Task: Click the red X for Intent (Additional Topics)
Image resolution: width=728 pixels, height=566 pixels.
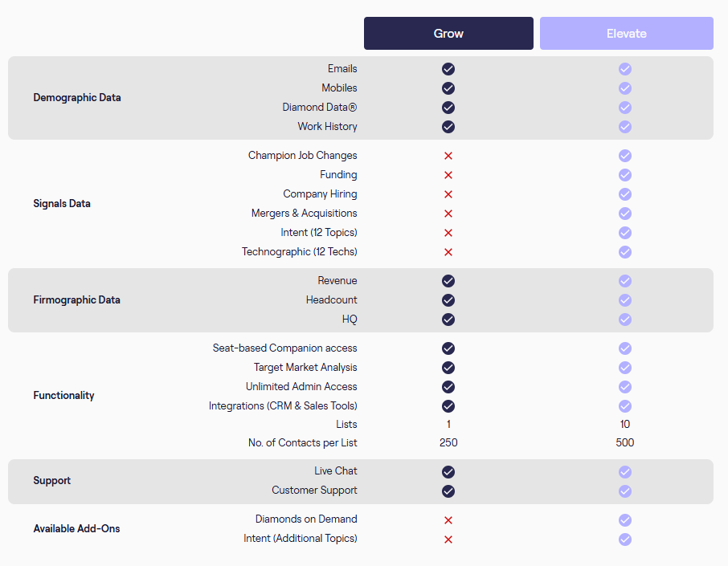Action: (448, 540)
